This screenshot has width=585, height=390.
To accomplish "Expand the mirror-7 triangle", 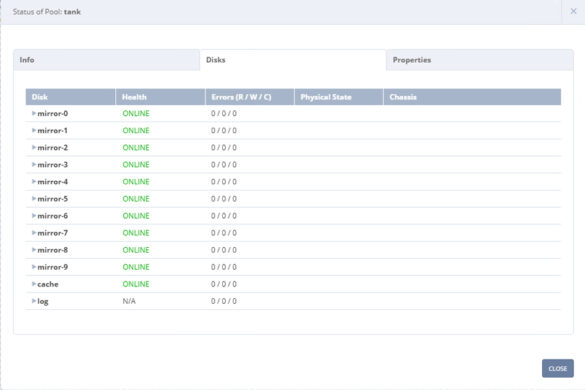I will pyautogui.click(x=34, y=233).
